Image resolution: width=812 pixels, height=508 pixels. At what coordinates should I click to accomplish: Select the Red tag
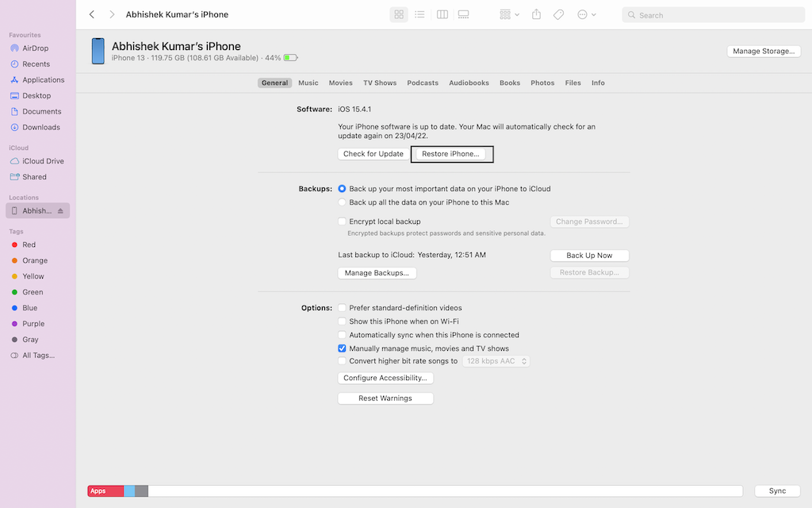(x=29, y=244)
